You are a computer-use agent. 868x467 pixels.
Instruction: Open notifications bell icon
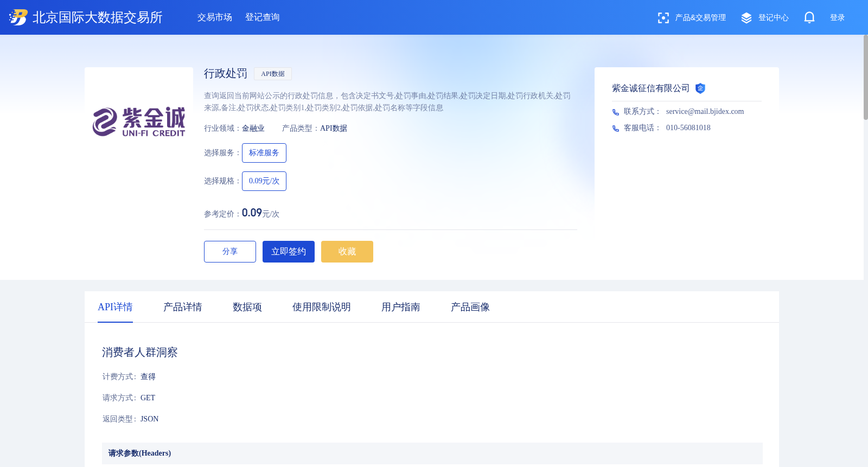point(809,17)
